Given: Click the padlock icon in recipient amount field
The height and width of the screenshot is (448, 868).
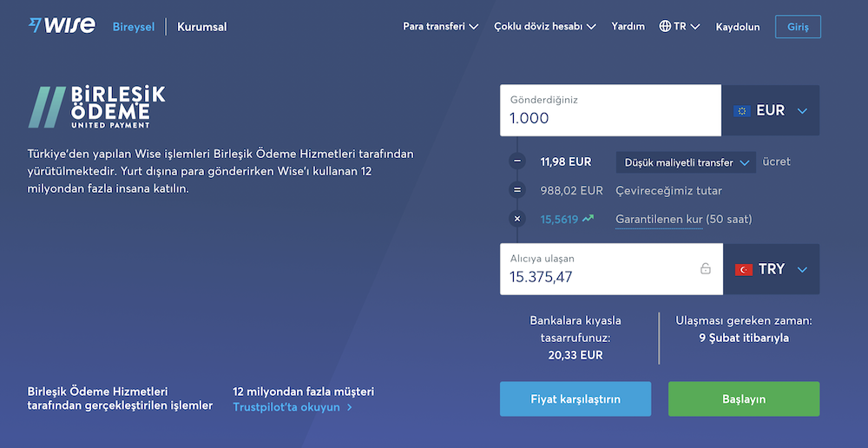Looking at the screenshot, I should 705,268.
